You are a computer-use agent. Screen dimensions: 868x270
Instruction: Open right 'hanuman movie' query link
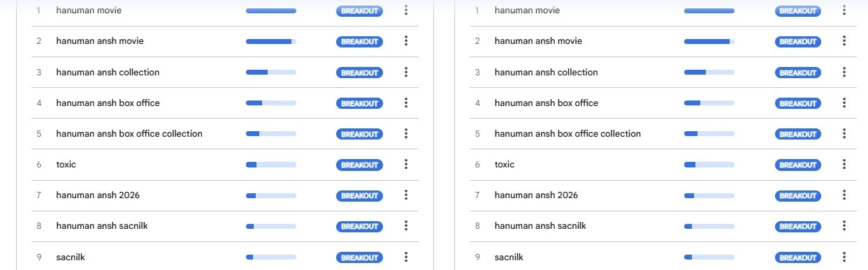[527, 10]
